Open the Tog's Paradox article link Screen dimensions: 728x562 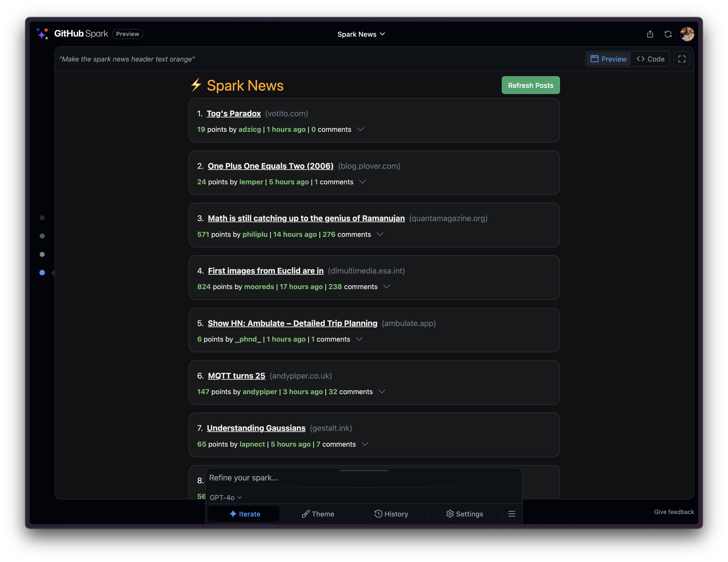234,113
